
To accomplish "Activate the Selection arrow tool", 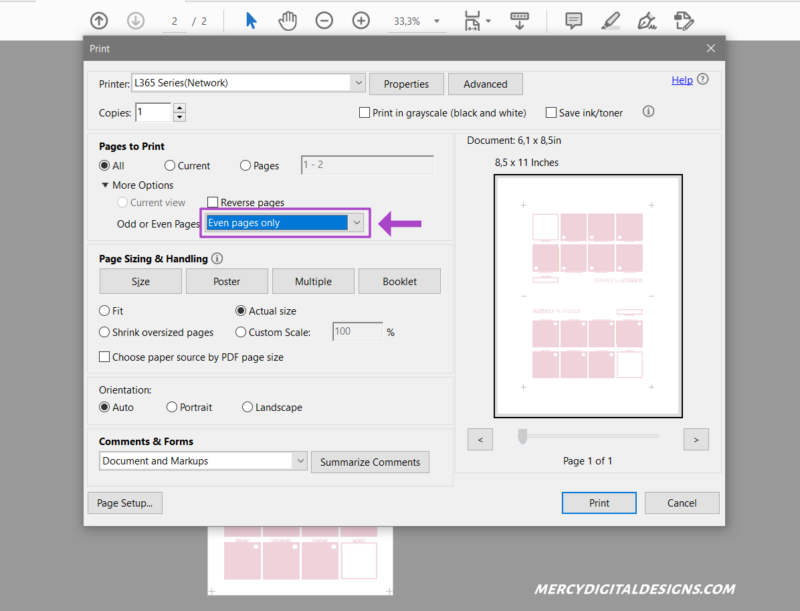I will coord(250,20).
